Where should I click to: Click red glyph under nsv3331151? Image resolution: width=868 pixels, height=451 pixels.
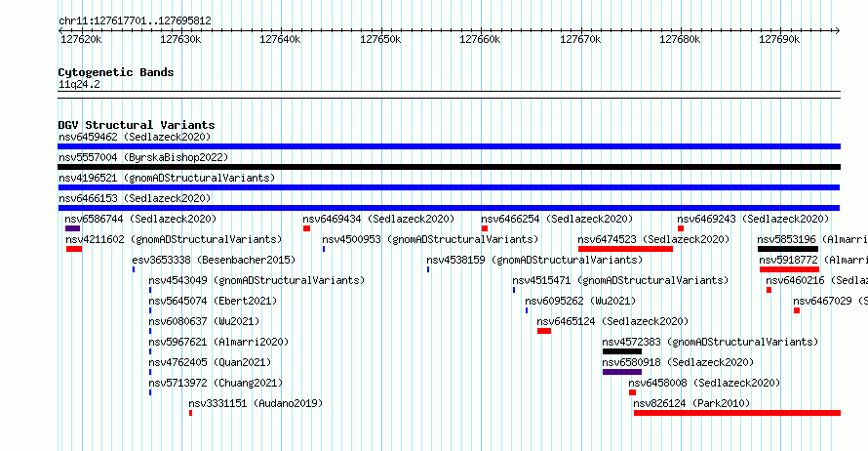pyautogui.click(x=190, y=413)
